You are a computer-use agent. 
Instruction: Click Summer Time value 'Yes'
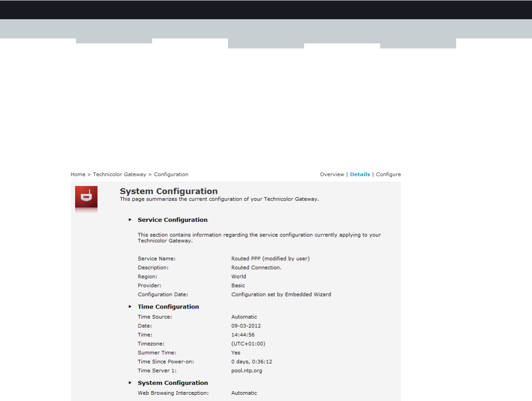[x=236, y=353]
